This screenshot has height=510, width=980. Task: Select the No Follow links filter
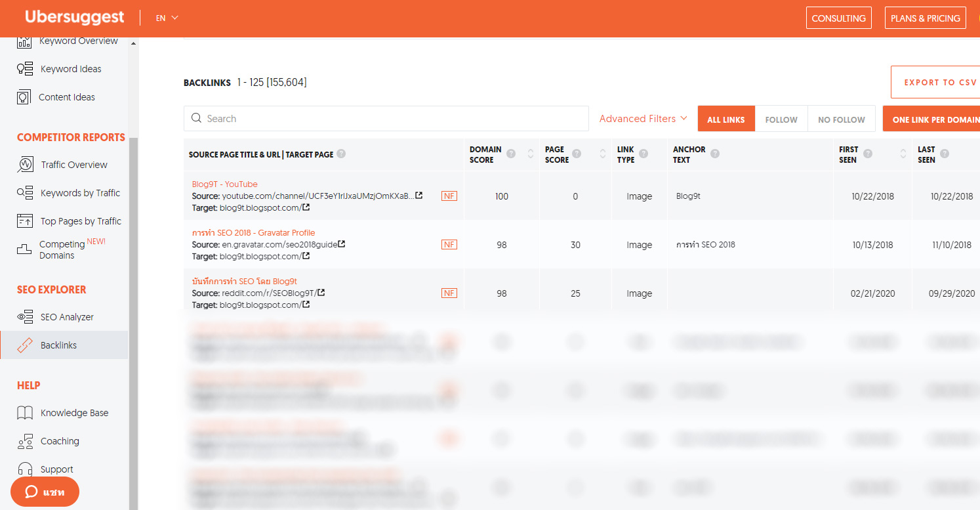(842, 119)
